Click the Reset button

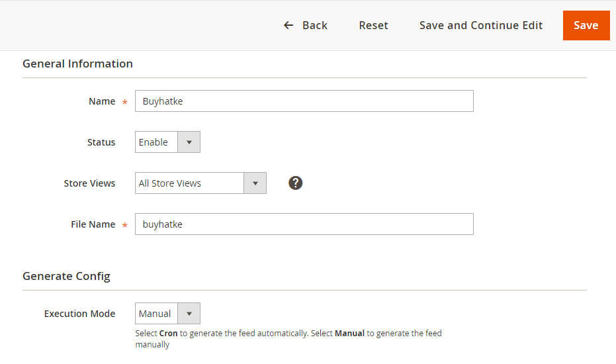coord(373,26)
